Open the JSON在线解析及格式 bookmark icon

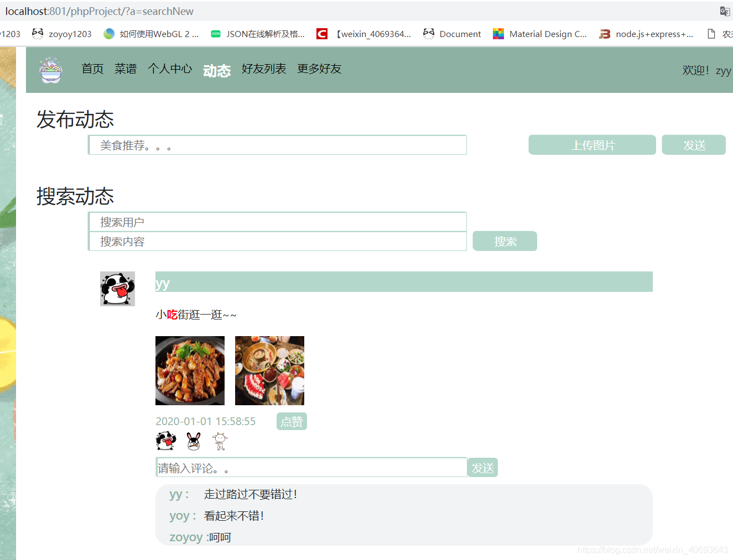[x=216, y=34]
